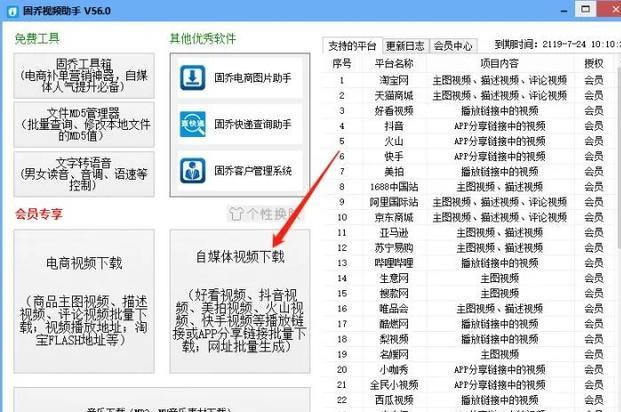Select the 生意网 platform row
Image resolution: width=621 pixels, height=412 pixels.
469,278
